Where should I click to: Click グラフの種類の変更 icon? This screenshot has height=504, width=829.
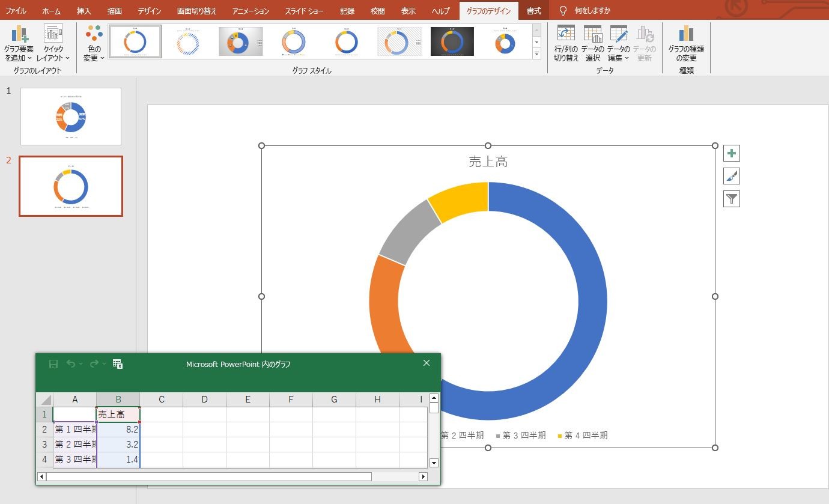pos(686,43)
